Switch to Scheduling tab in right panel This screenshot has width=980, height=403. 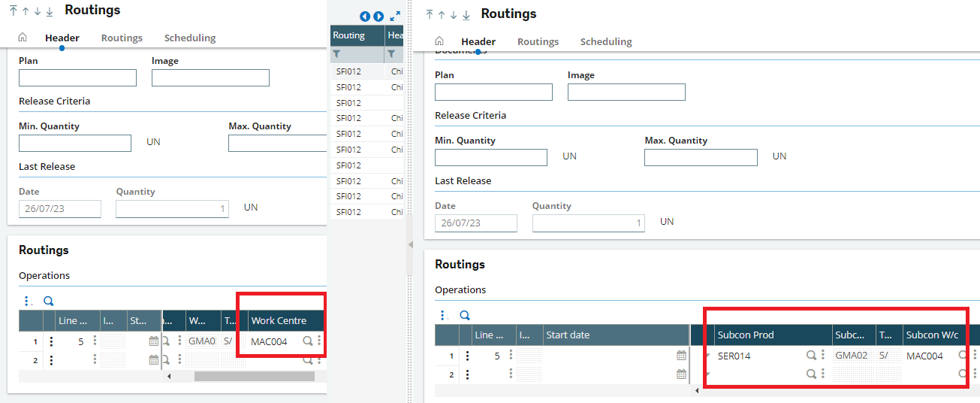point(606,41)
